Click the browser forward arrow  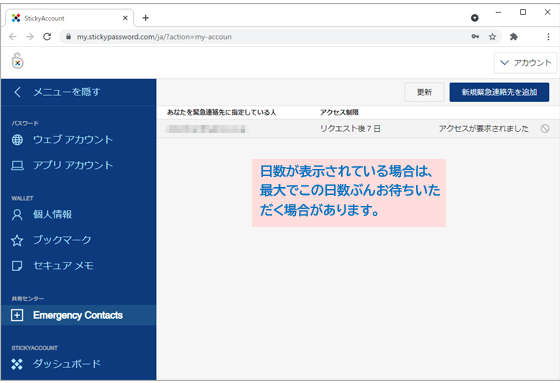point(30,37)
